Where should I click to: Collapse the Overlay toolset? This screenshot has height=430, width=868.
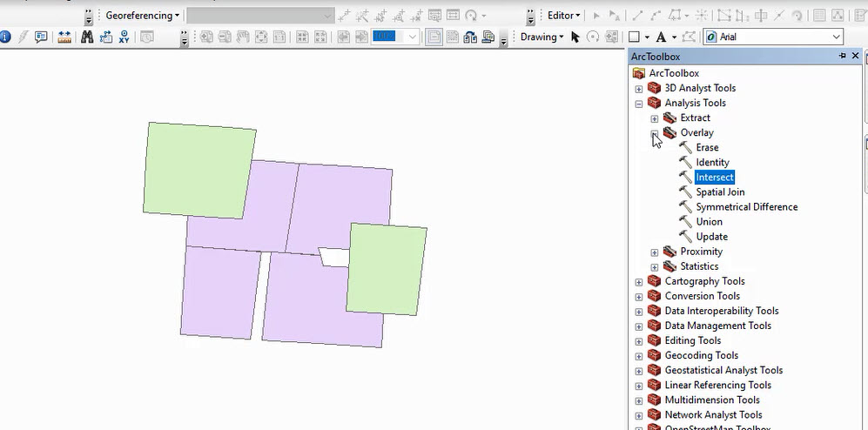click(x=655, y=133)
